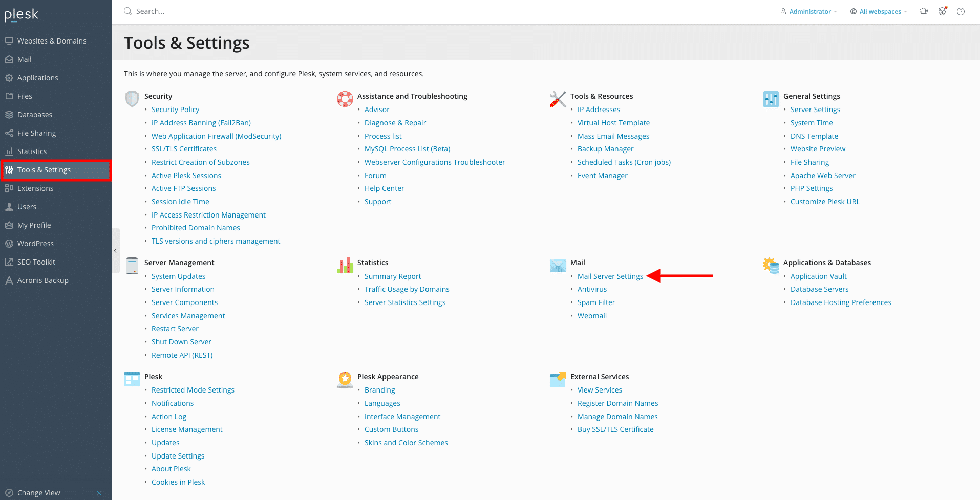Screen dimensions: 980x500
Task: Click the Security shield icon
Action: point(132,99)
